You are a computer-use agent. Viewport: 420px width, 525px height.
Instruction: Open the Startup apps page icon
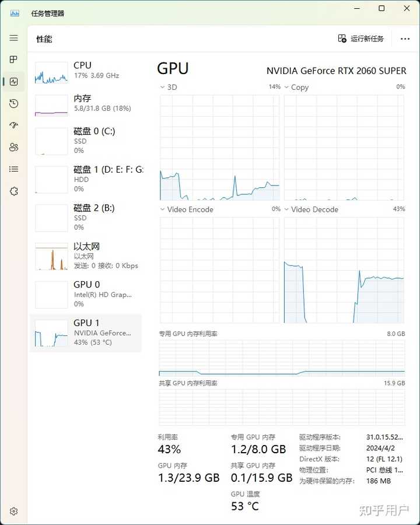[13, 125]
